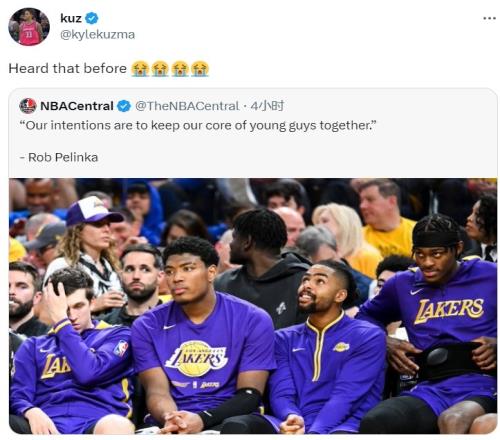Image resolution: width=500 pixels, height=440 pixels.
Task: Click the LAKERS wordmark on the right jersey
Action: tap(449, 311)
